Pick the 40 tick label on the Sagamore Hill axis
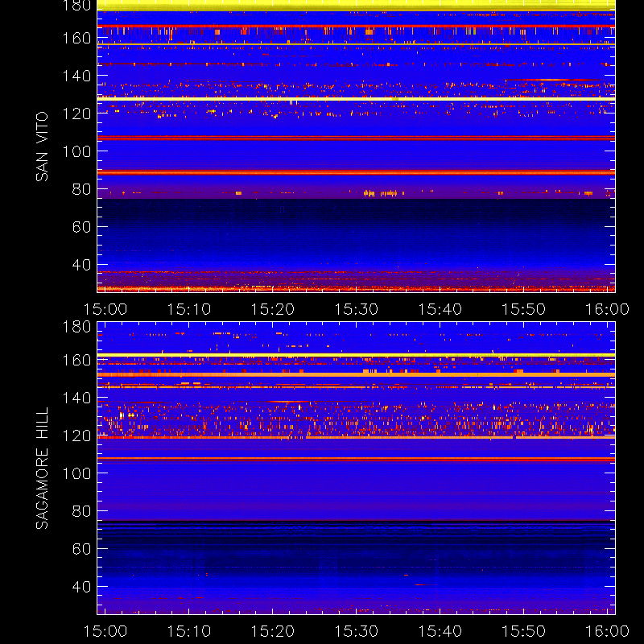644x644 pixels. pos(81,587)
